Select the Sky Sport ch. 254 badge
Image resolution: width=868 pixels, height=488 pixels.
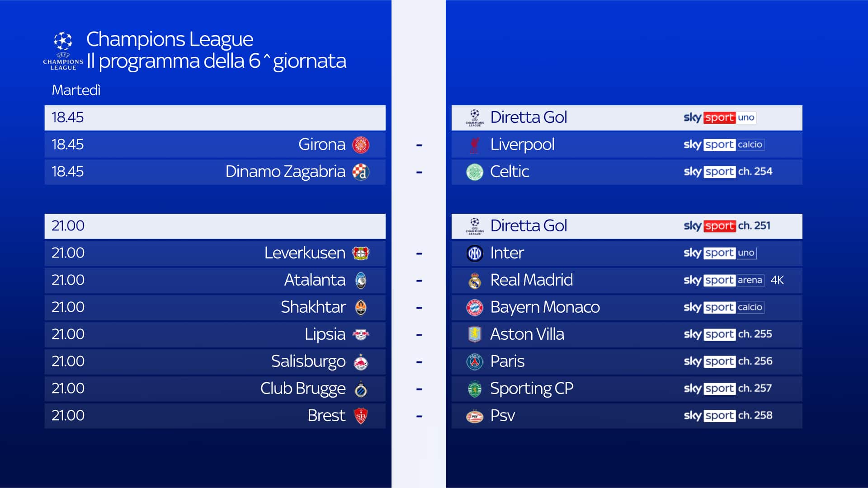728,172
